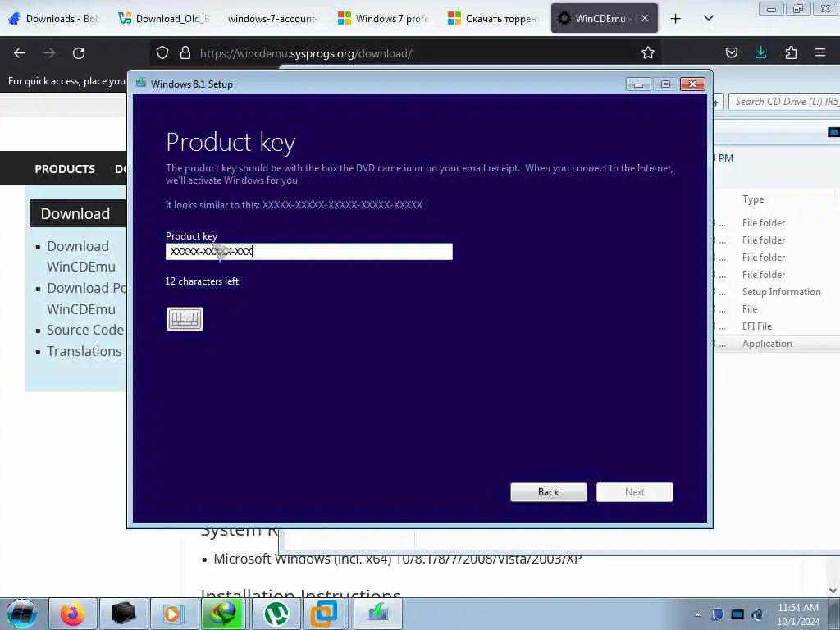840x630 pixels.
Task: Click the Next button in Windows Setup
Action: pyautogui.click(x=635, y=492)
